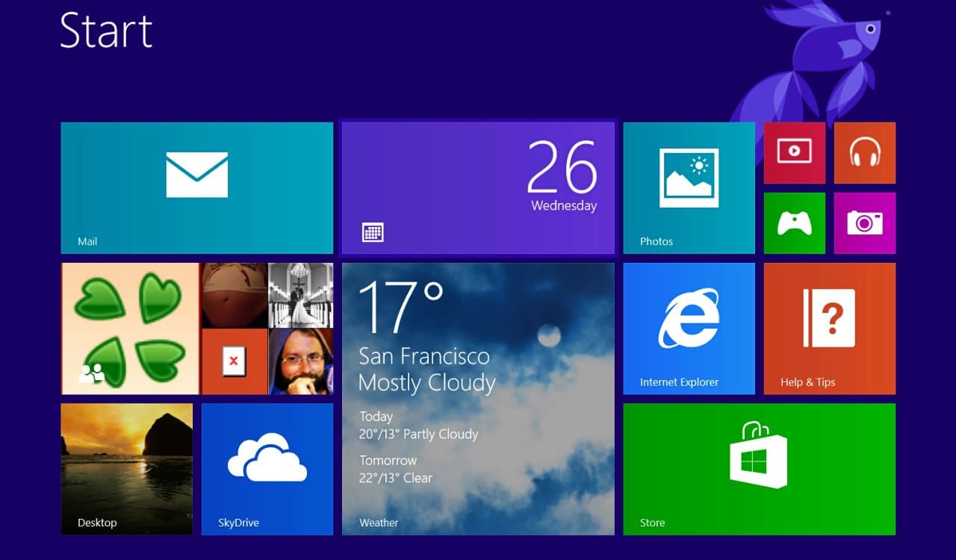Click the 'Wednesday' day label
Viewport: 956px width, 560px height.
(564, 206)
